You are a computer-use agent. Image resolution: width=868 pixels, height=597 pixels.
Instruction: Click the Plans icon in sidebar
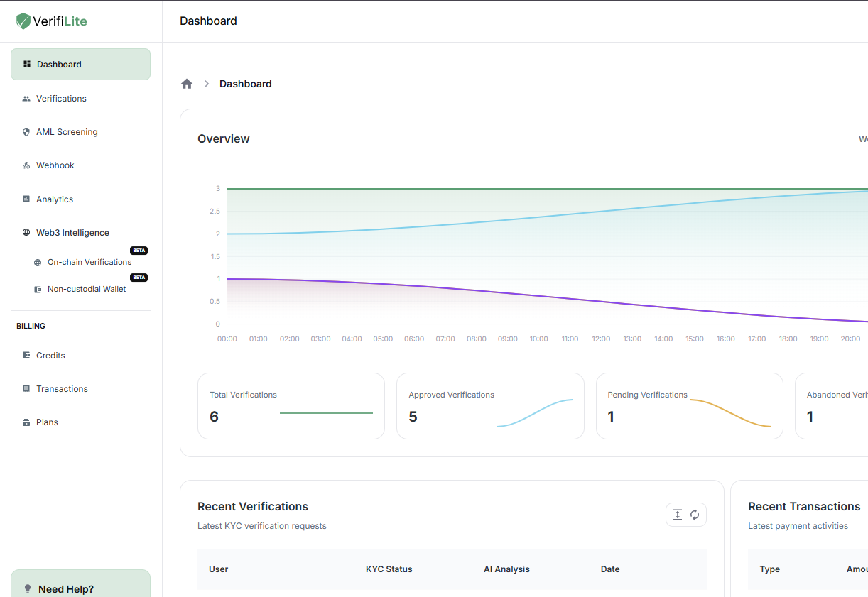pyautogui.click(x=26, y=422)
